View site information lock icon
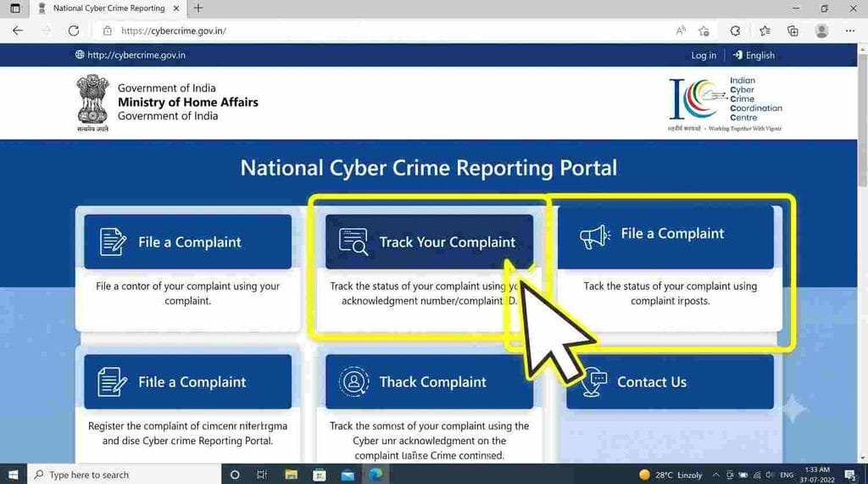Image resolution: width=868 pixels, height=484 pixels. (108, 31)
